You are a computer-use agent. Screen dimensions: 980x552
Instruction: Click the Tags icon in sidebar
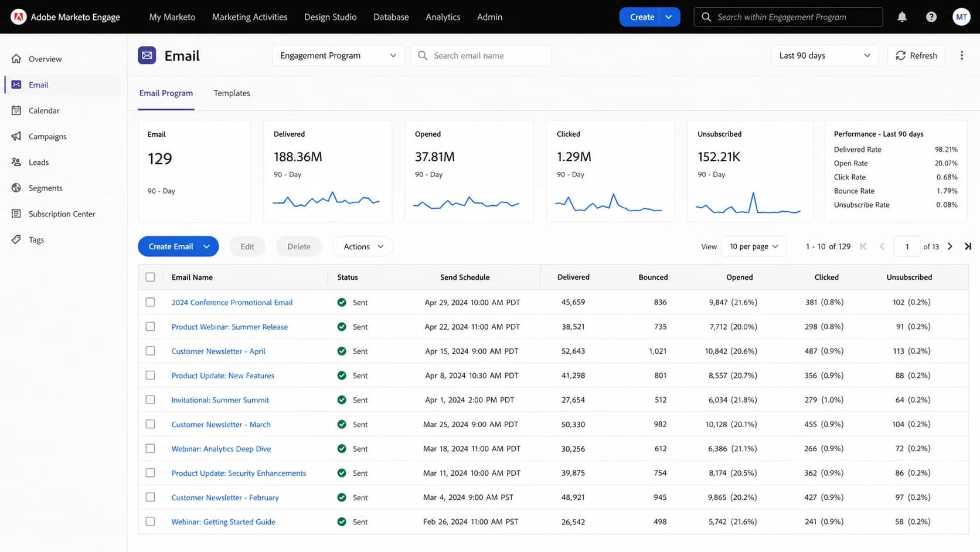pos(16,239)
